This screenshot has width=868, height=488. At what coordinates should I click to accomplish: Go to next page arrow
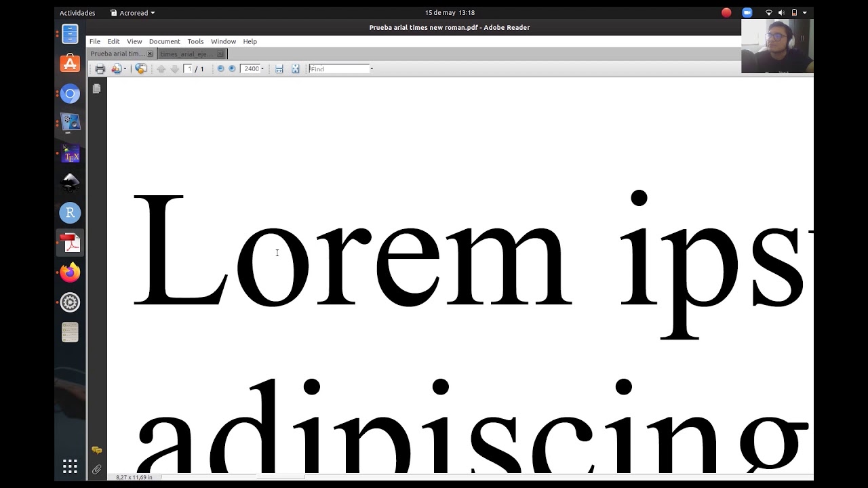click(175, 69)
